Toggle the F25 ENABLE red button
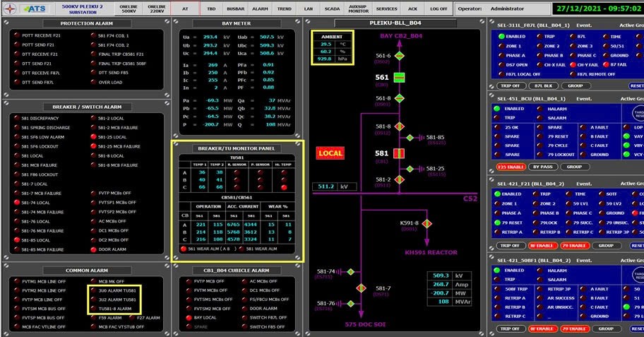This screenshot has height=337, width=644. click(x=511, y=167)
